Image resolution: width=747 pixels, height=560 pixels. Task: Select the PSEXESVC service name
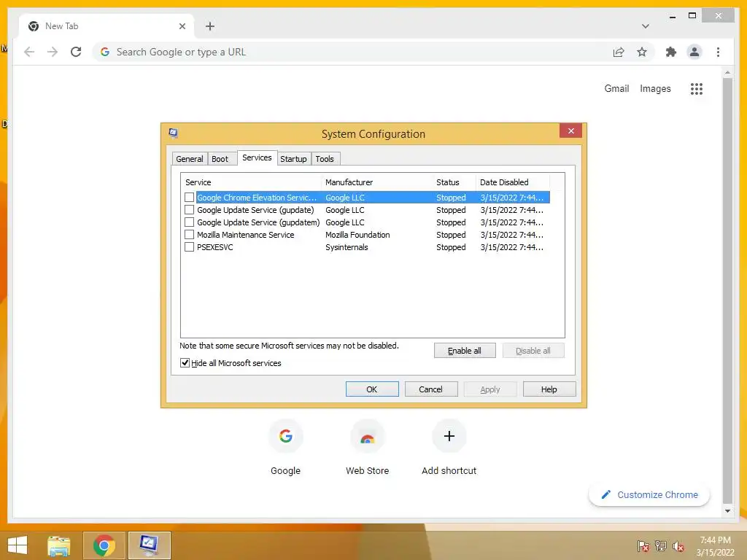coord(215,247)
